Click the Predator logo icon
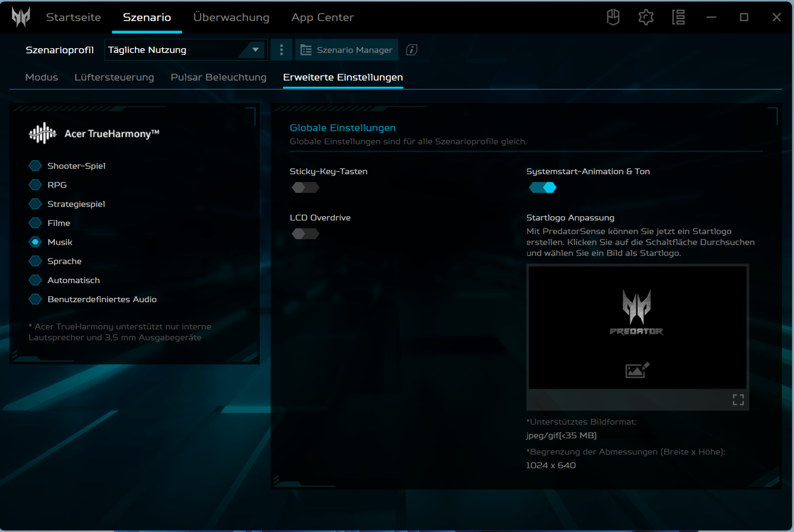Viewport: 794px width, 532px height. pyautogui.click(x=21, y=17)
